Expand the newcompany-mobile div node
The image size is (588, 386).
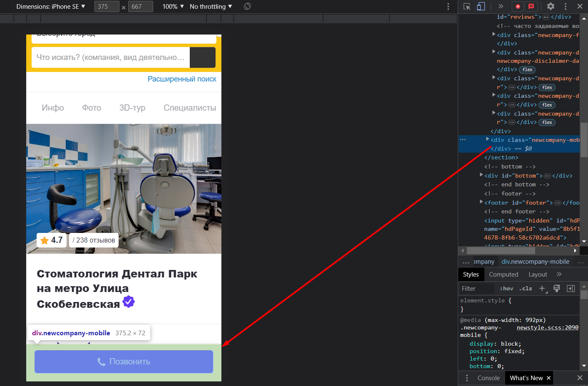point(487,139)
